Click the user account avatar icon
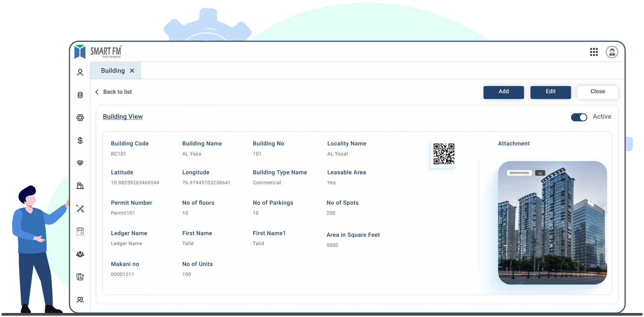644x317 pixels. pyautogui.click(x=612, y=52)
